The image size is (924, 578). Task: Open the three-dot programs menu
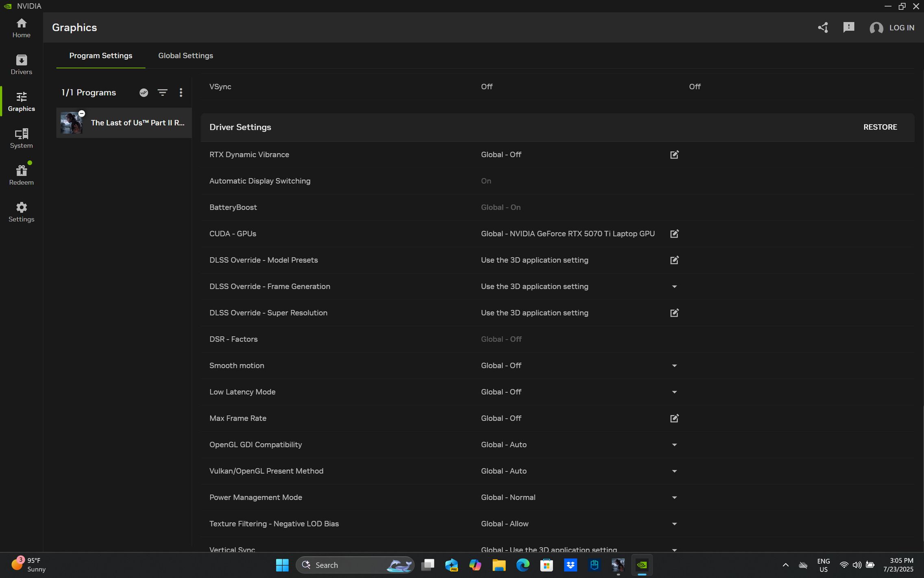pyautogui.click(x=181, y=93)
